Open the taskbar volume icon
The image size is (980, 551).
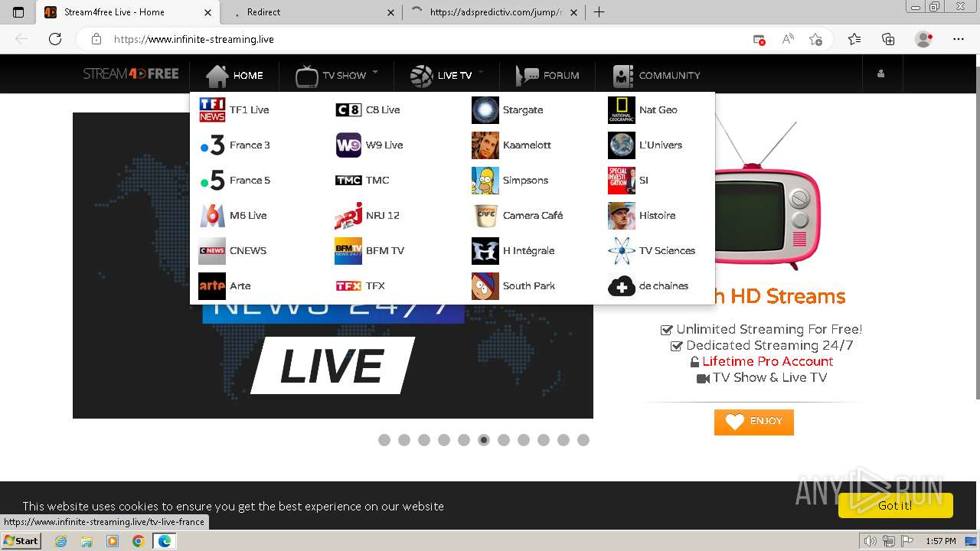[x=871, y=541]
